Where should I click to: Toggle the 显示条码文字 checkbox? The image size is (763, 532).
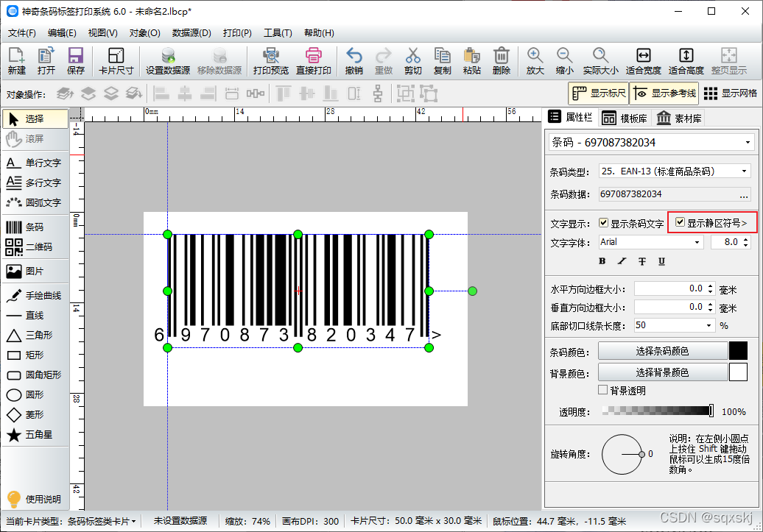point(603,223)
